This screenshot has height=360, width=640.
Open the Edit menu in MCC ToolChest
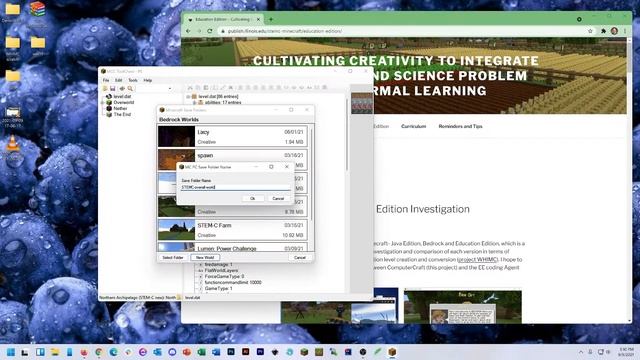point(118,80)
